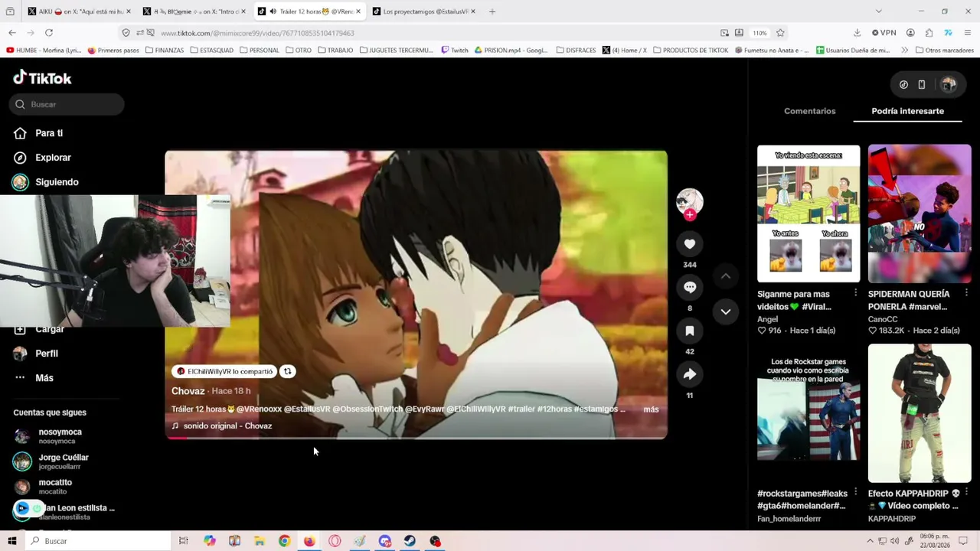This screenshot has height=551, width=980.
Task: Open the volume icon in system tray
Action: [894, 541]
